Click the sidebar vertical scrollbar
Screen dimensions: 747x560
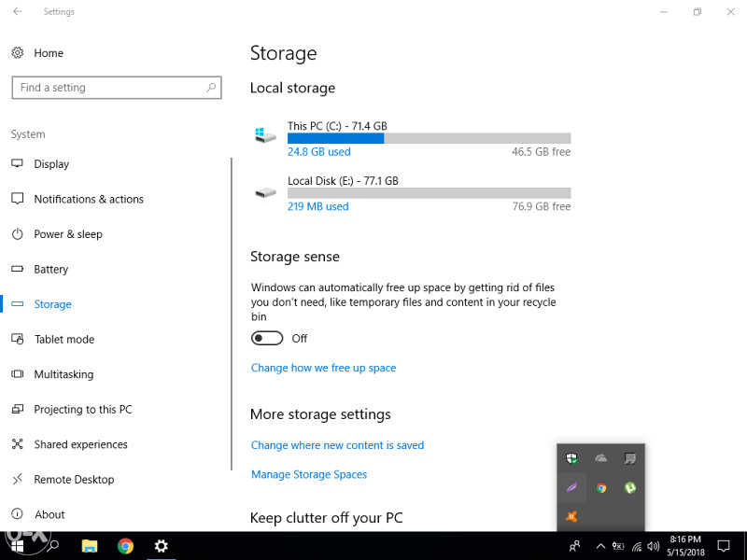pos(232,315)
